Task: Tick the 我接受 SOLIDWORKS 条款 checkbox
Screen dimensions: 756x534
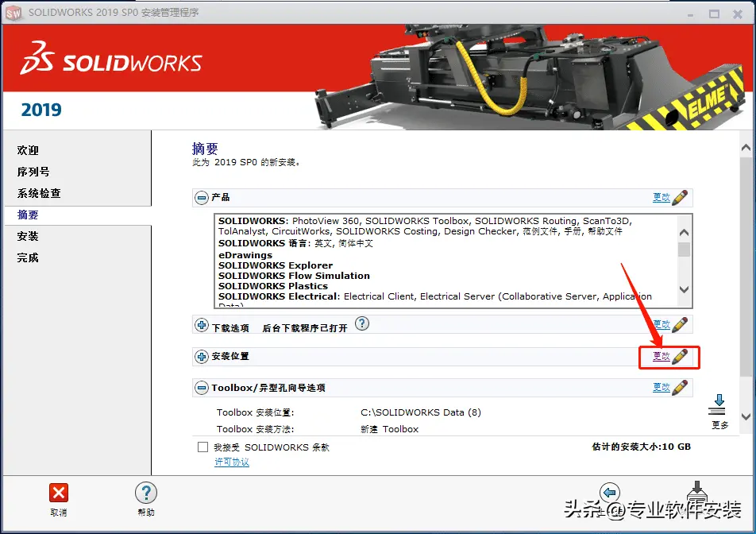Action: 203,447
